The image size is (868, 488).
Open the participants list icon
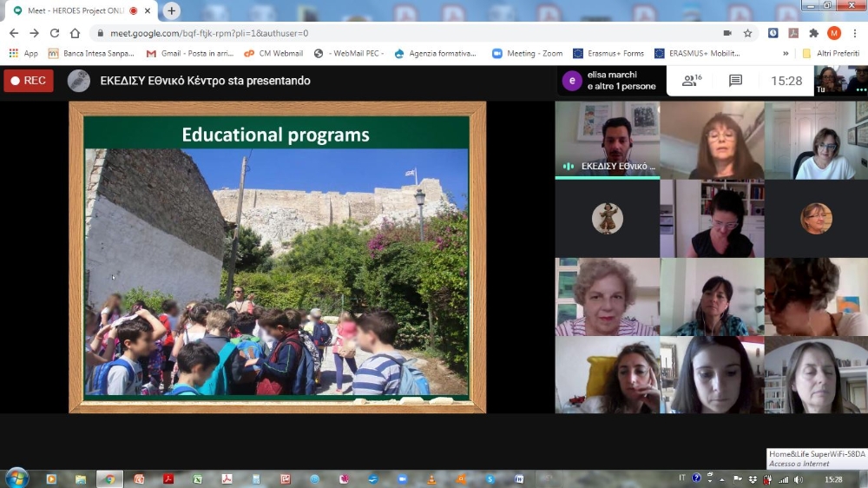point(692,81)
